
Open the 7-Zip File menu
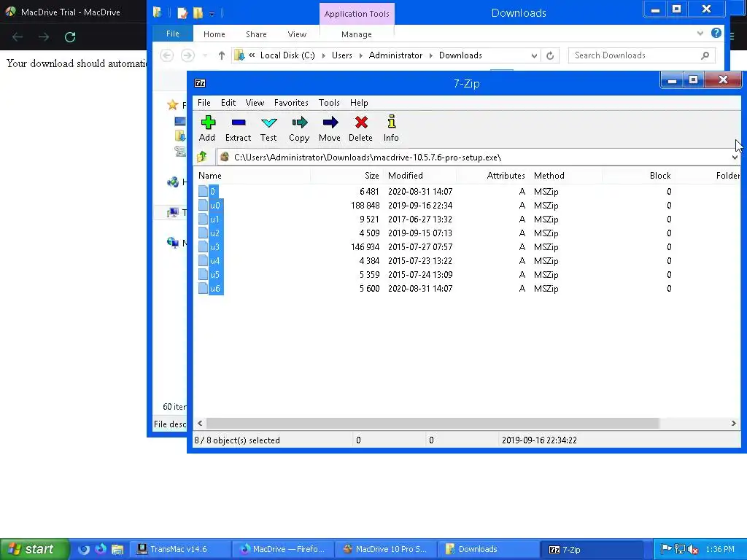point(204,103)
